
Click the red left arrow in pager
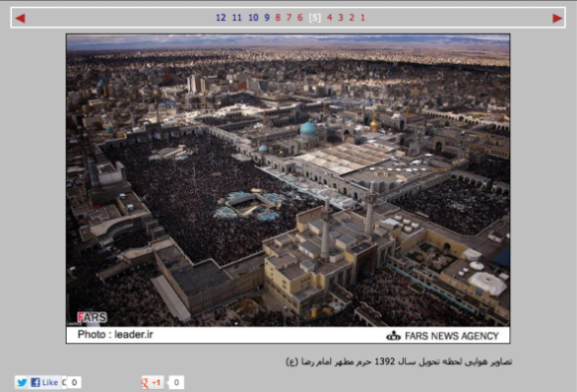pos(20,18)
